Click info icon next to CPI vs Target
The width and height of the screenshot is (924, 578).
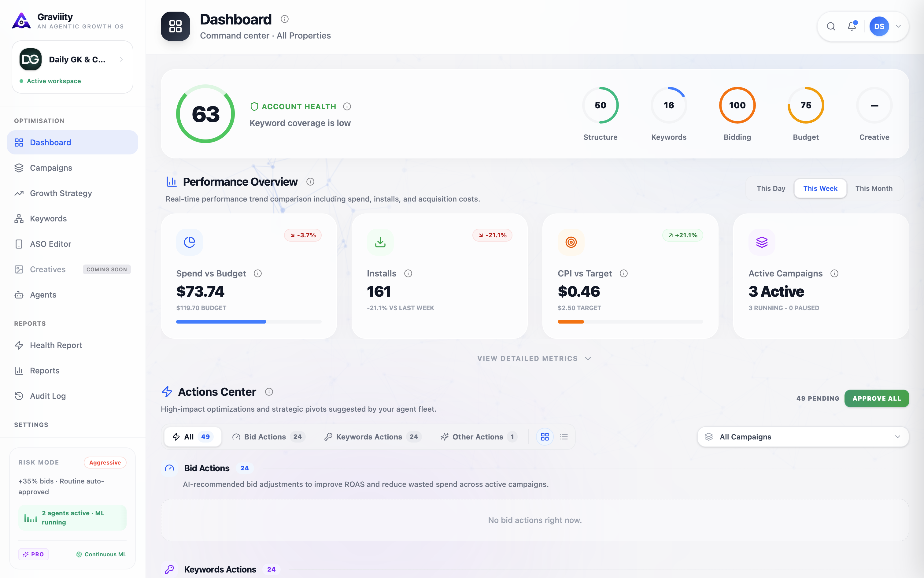624,274
